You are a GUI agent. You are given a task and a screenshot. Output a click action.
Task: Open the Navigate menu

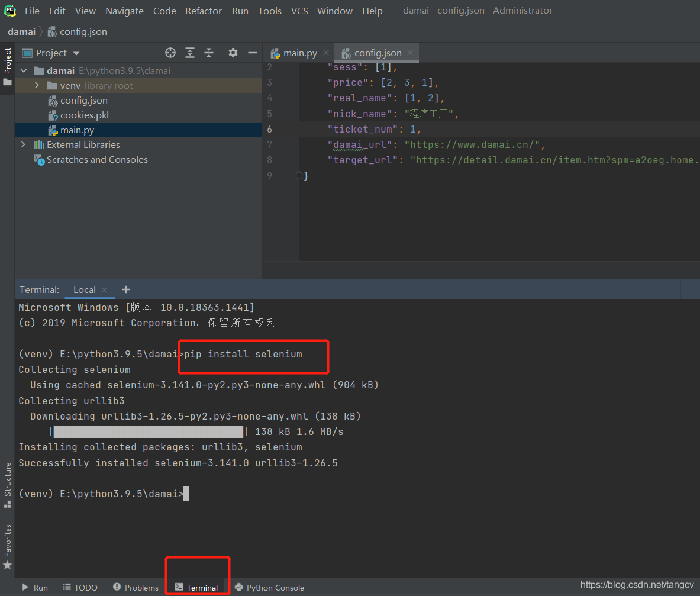coord(124,11)
